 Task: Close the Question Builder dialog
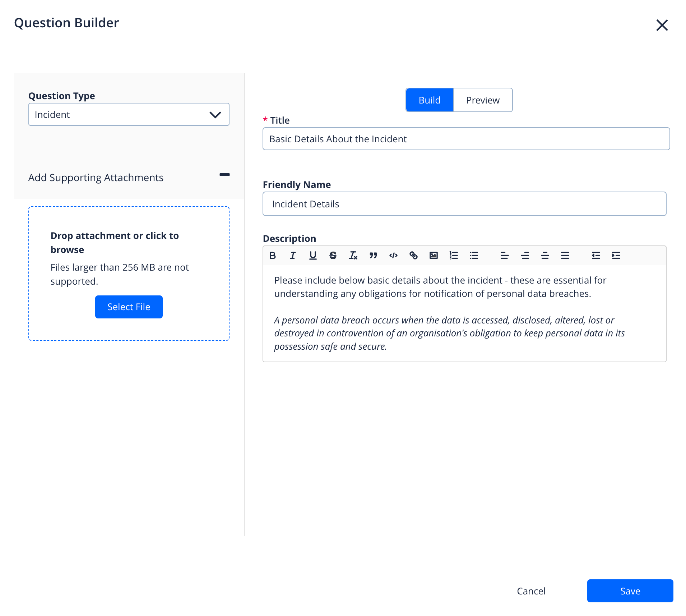pyautogui.click(x=662, y=25)
